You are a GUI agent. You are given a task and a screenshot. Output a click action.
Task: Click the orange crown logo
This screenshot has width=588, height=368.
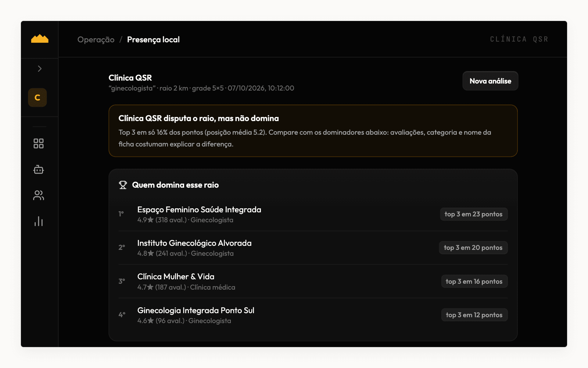click(40, 39)
